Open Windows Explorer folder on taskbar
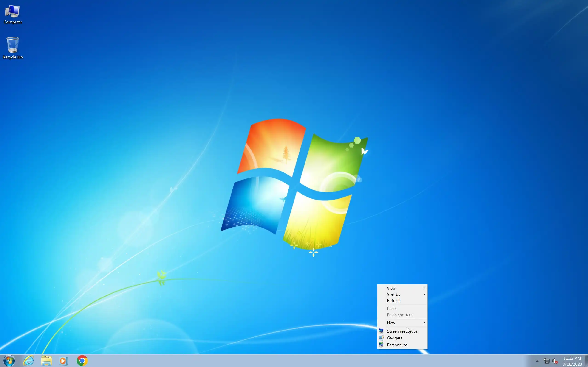 pos(46,361)
